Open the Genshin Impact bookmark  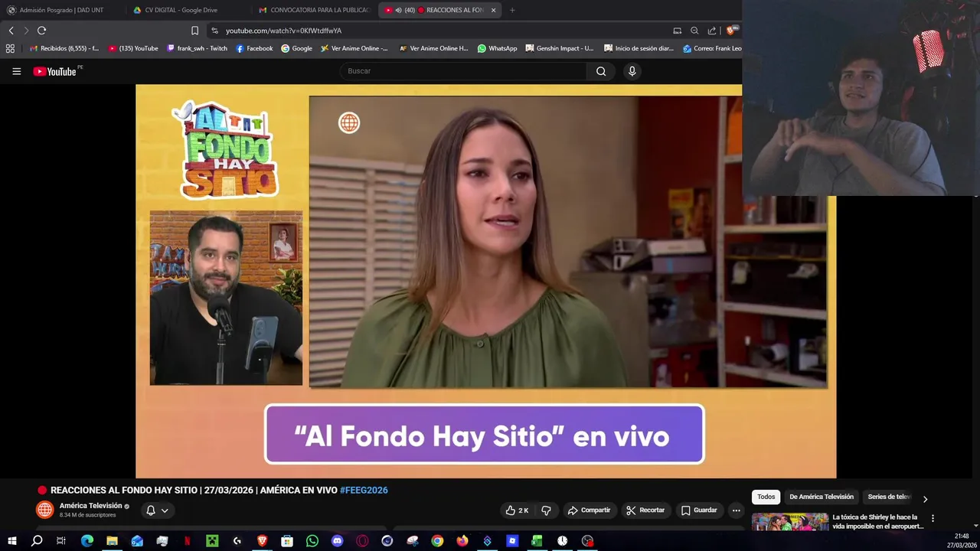(560, 48)
